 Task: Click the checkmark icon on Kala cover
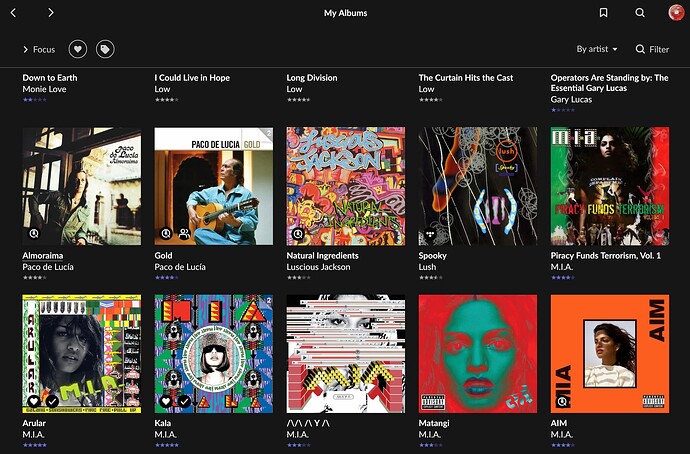pos(184,401)
